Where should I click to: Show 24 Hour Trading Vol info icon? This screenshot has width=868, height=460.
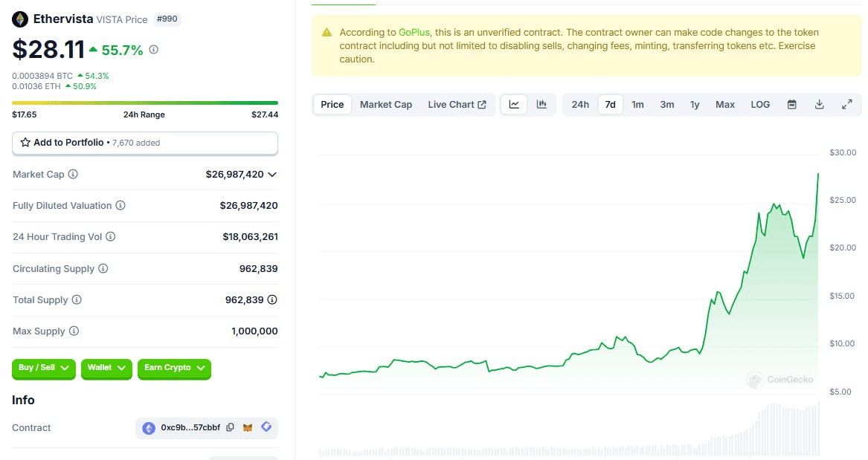[111, 236]
